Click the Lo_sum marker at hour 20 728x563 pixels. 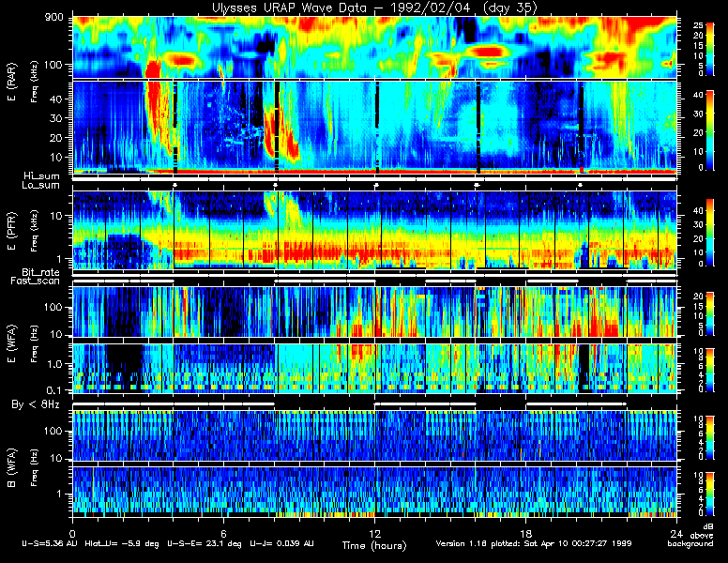click(580, 186)
